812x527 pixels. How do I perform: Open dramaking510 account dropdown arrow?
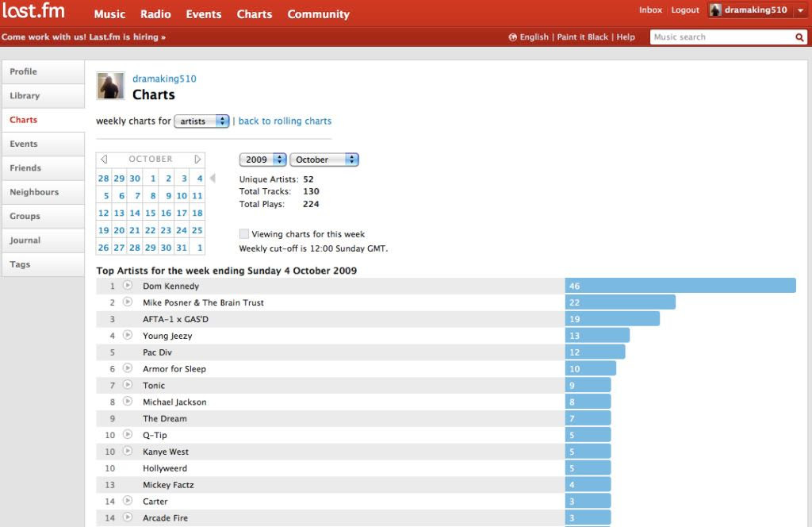click(801, 10)
